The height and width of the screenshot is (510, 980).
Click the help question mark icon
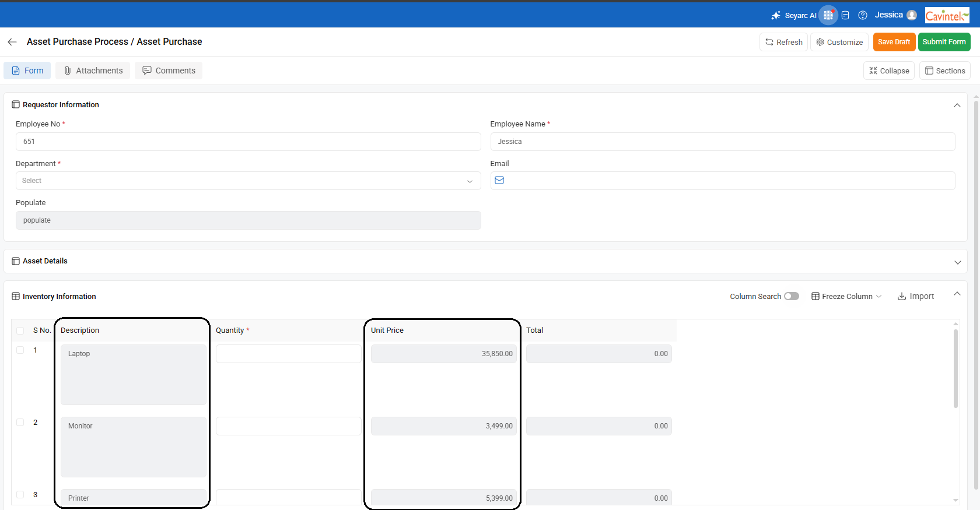point(863,15)
